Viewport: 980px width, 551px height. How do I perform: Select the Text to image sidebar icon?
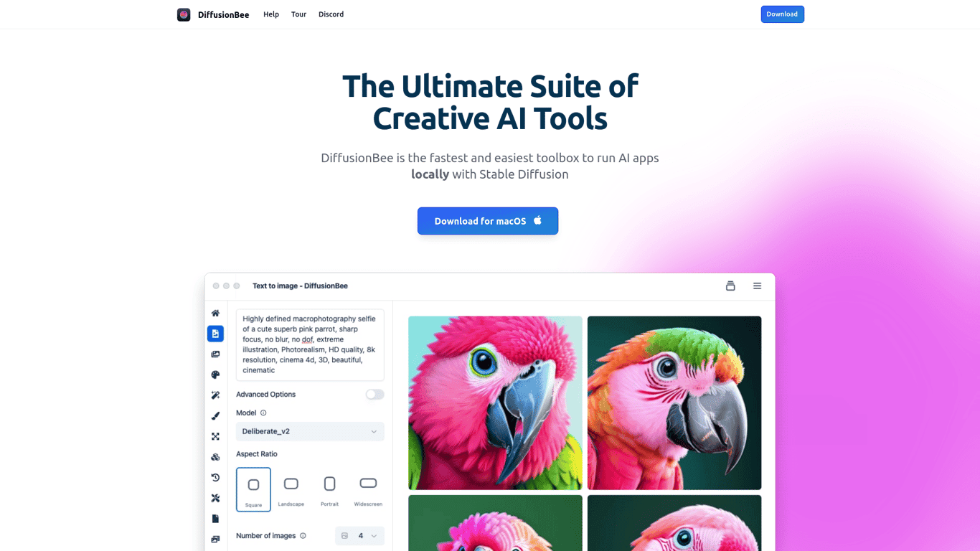point(215,334)
